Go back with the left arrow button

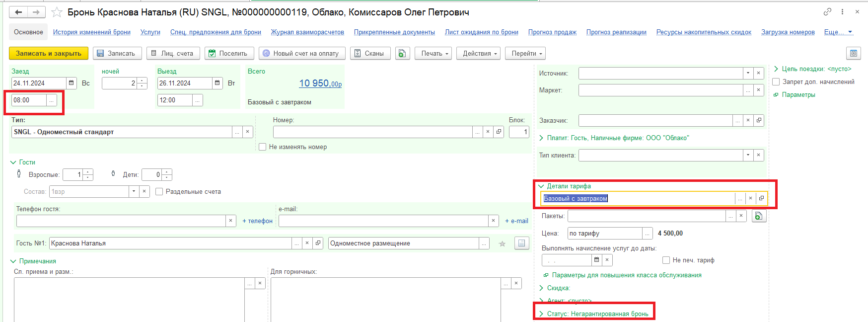coord(18,12)
